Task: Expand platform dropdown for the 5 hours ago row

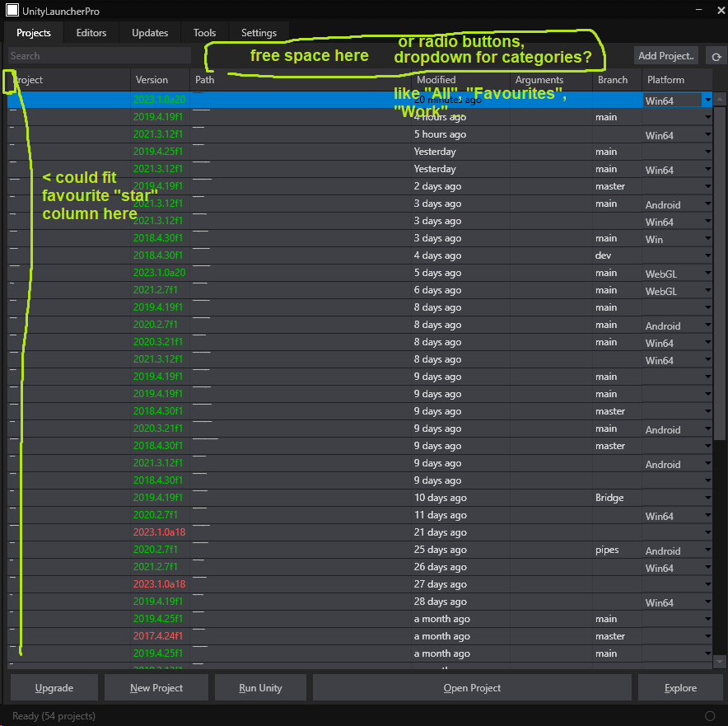Action: 707,134
